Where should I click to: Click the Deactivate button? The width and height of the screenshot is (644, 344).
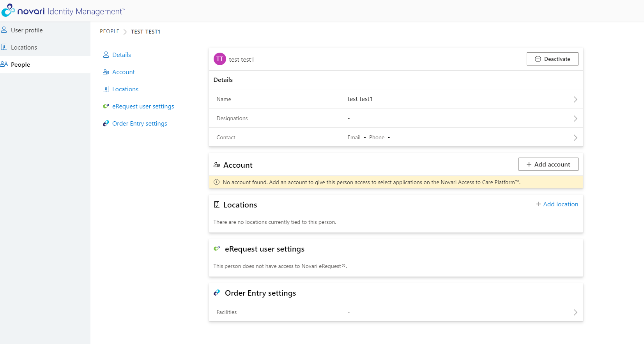click(x=552, y=59)
